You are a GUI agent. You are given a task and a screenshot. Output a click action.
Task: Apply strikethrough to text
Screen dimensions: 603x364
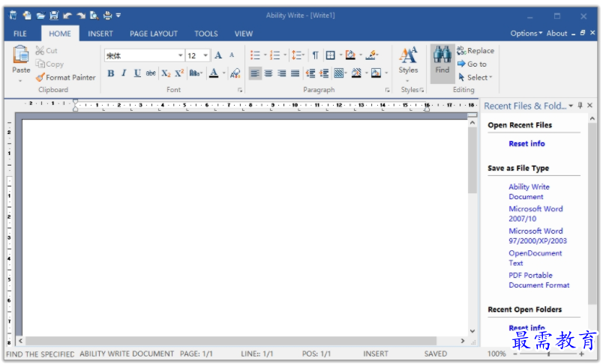[151, 73]
